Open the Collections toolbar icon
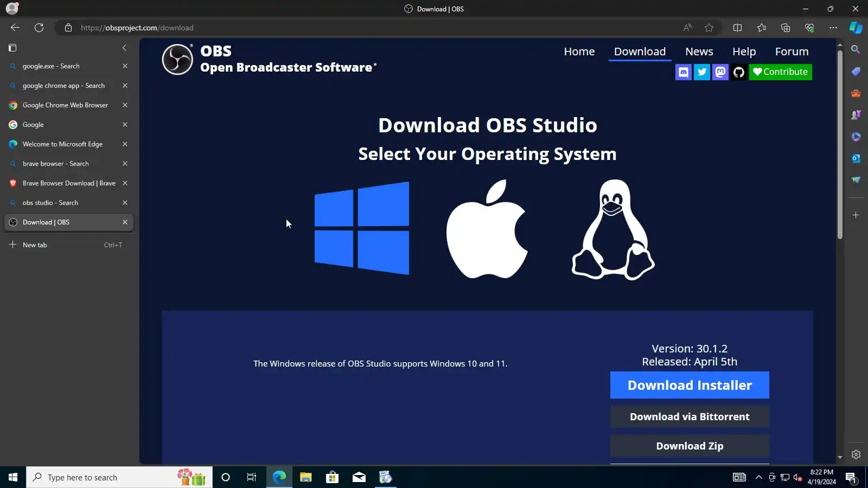The width and height of the screenshot is (868, 488). coord(786,28)
